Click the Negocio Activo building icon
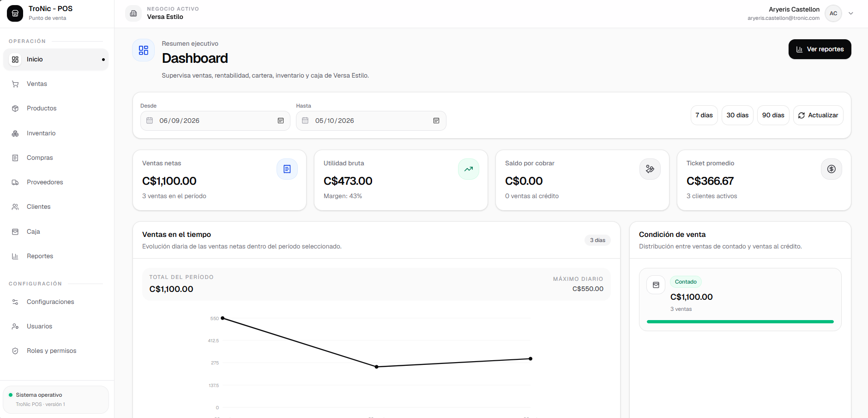This screenshot has height=418, width=868. pos(133,13)
